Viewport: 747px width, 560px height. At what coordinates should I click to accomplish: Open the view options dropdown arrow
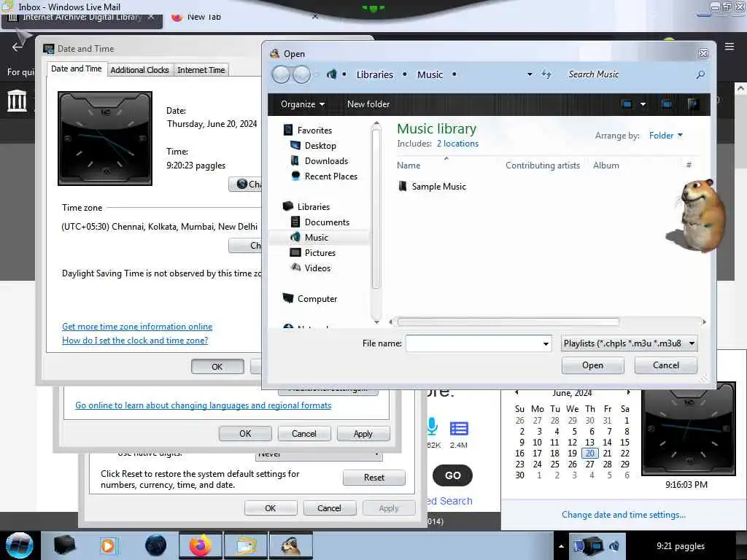(643, 104)
